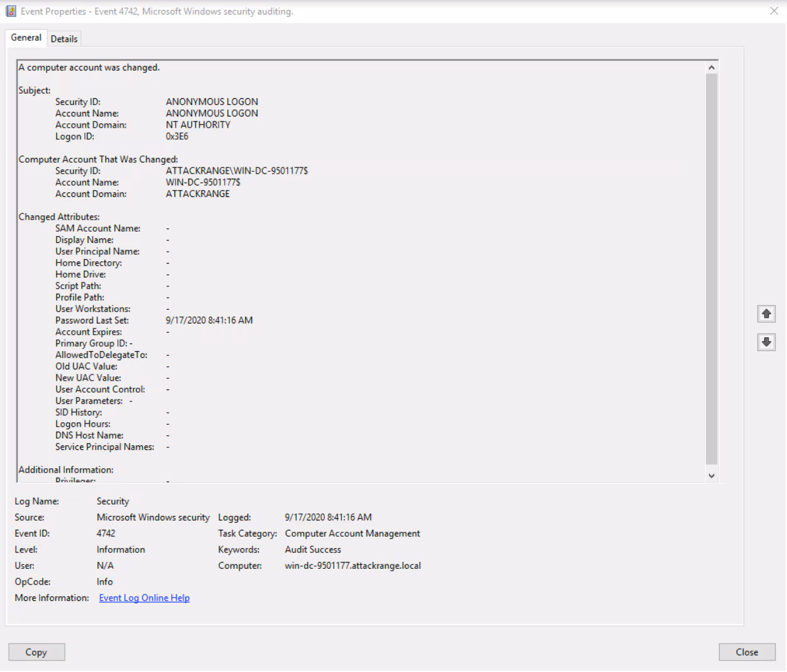Image resolution: width=787 pixels, height=672 pixels.
Task: Click the Event Properties title bar icon
Action: pyautogui.click(x=11, y=11)
